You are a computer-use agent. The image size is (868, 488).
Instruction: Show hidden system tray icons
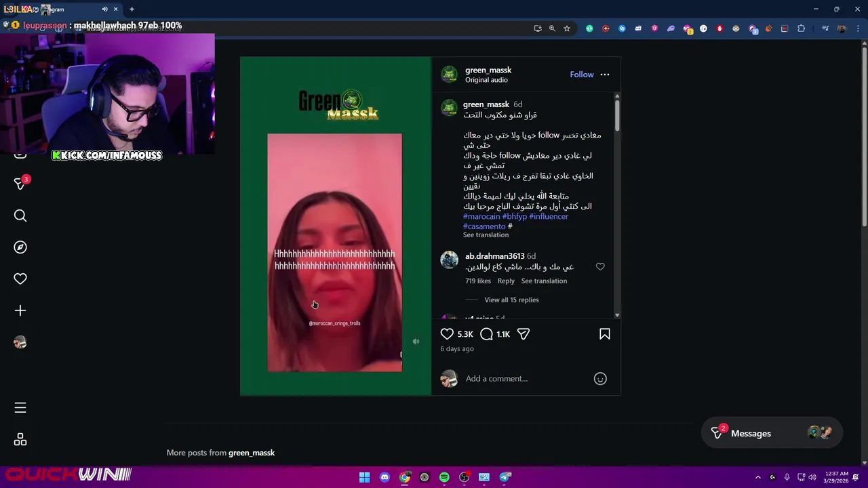(x=758, y=477)
